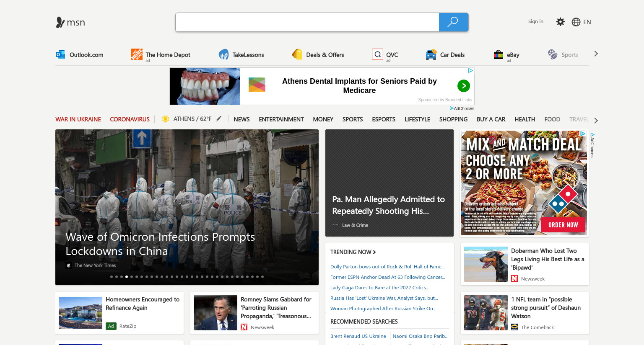Open the WAR IN UKRAINE tab
644x345 pixels.
(78, 119)
